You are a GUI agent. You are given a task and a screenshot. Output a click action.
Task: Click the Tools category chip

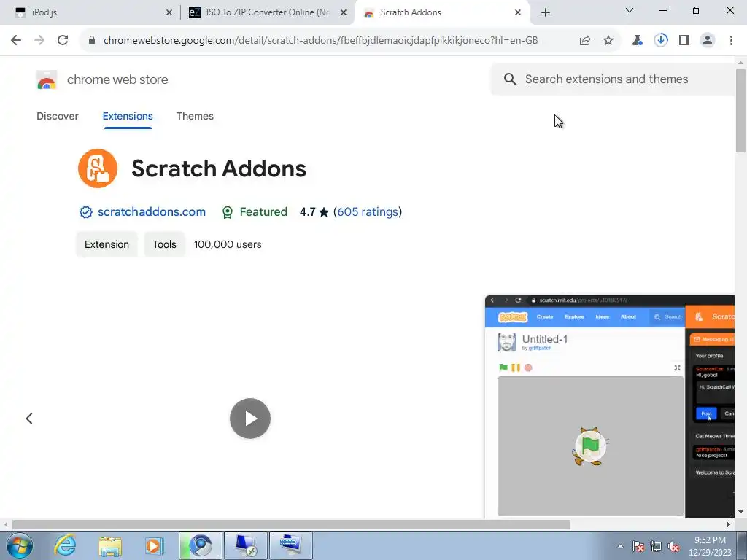[x=164, y=244]
